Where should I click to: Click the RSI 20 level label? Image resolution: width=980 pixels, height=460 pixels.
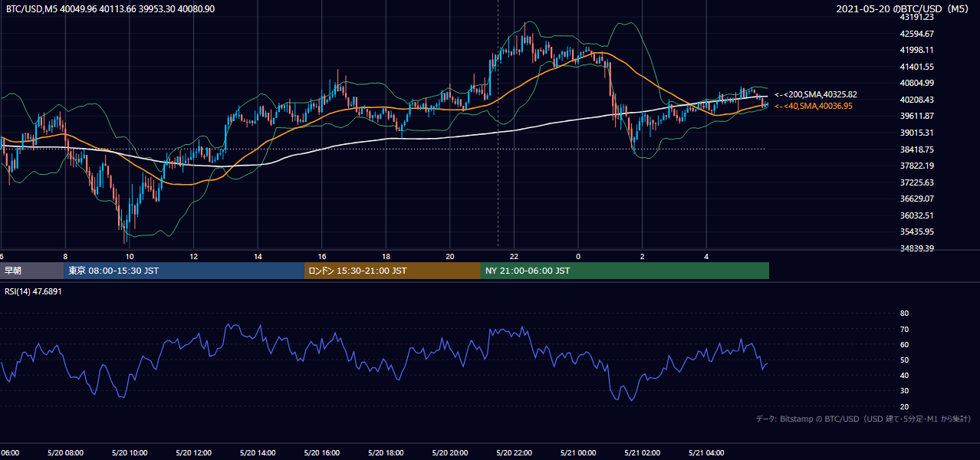point(904,406)
